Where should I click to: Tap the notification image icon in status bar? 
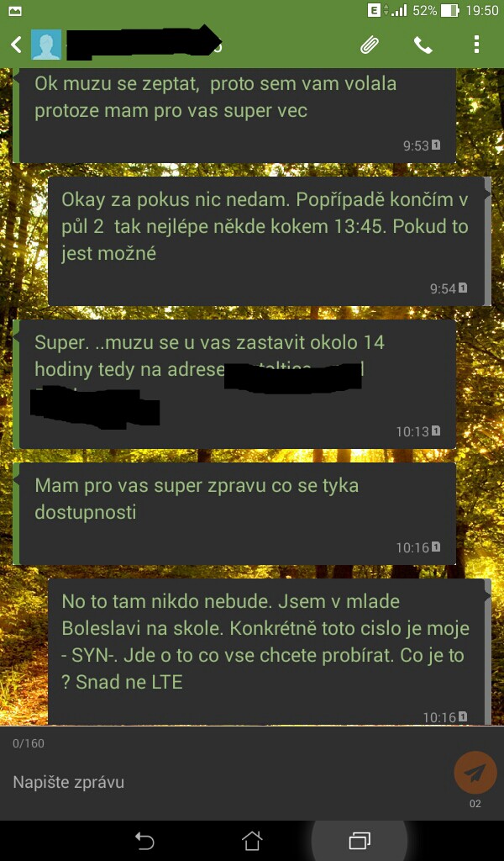click(x=15, y=10)
